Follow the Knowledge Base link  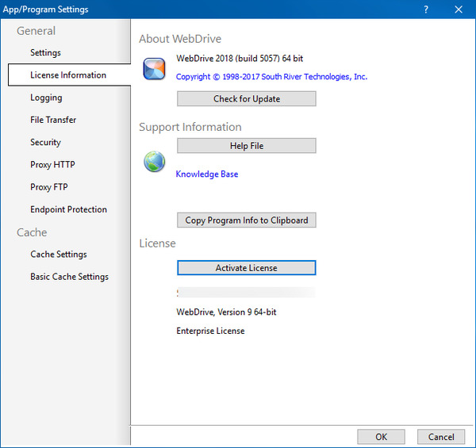click(207, 174)
